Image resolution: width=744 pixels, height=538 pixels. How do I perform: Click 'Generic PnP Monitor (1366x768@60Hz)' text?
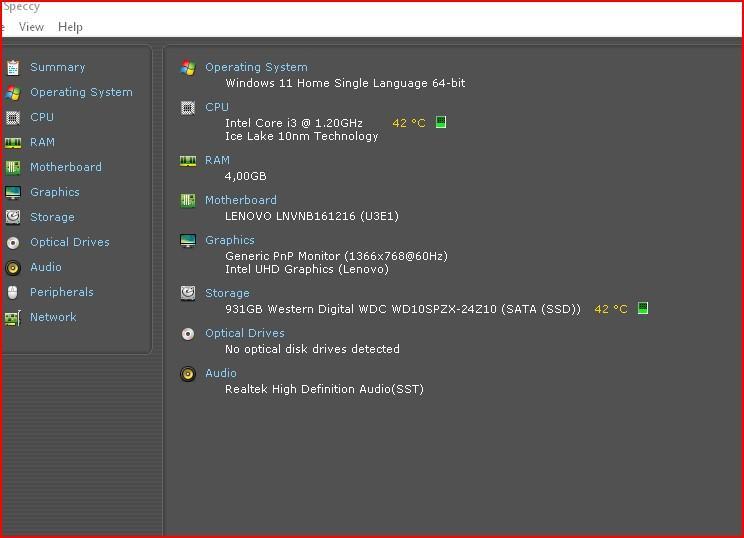tap(336, 256)
